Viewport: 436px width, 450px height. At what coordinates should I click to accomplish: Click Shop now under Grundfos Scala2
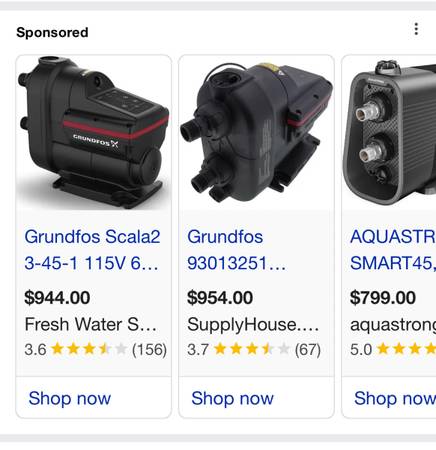tap(70, 398)
